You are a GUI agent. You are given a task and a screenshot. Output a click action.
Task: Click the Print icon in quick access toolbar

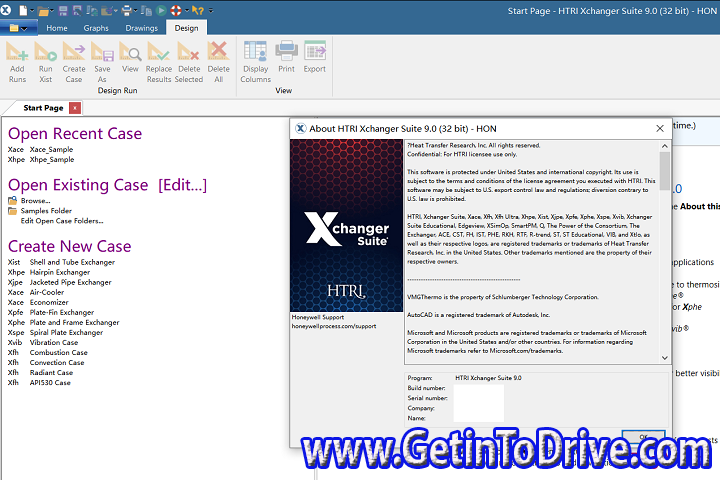[x=126, y=11]
